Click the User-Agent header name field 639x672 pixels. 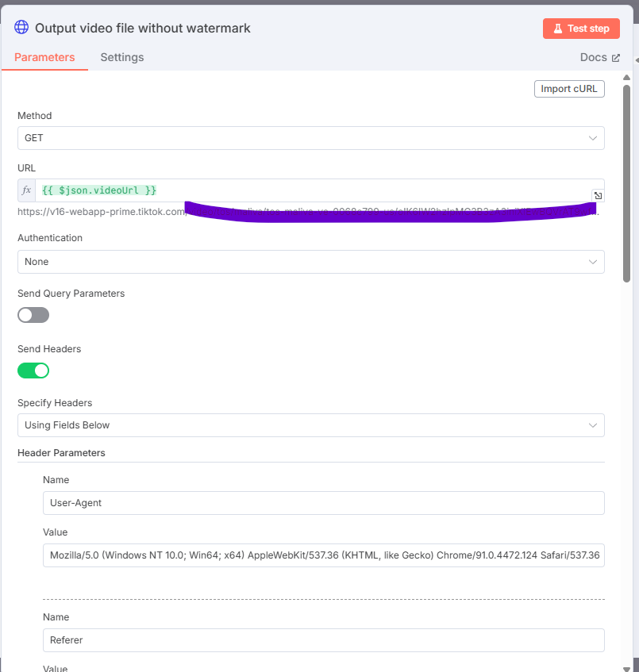click(324, 503)
